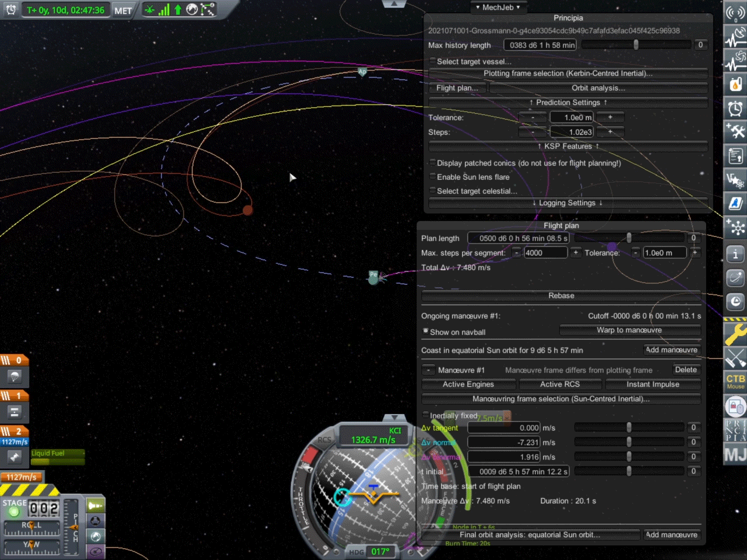The image size is (747, 560).
Task: Click the parachute icon in stage 0
Action: coord(15,376)
